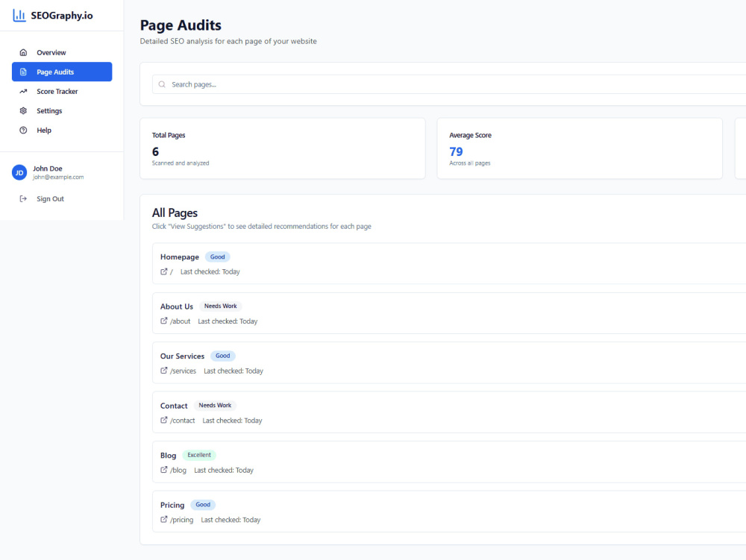Select the Contact page title
The width and height of the screenshot is (746, 560).
174,406
